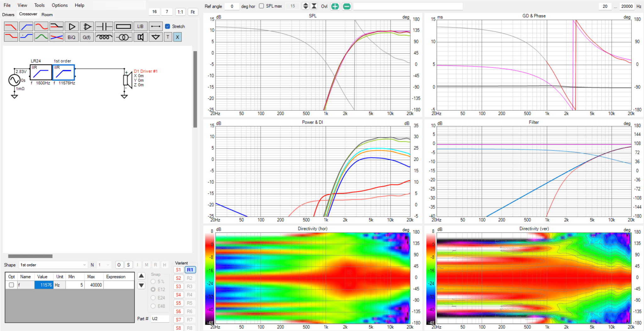Add a BiQ biquad block
This screenshot has width=644, height=331.
[71, 37]
